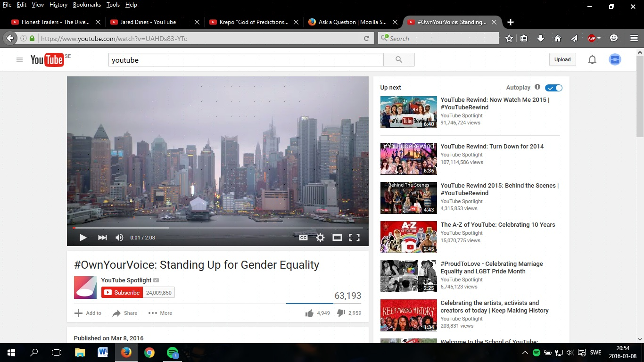
Task: Open Rewind 2015 Behind the Scenes video
Action: point(500,189)
